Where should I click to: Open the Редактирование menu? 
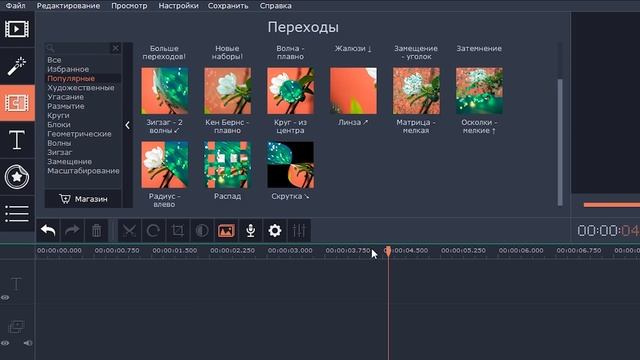68,6
